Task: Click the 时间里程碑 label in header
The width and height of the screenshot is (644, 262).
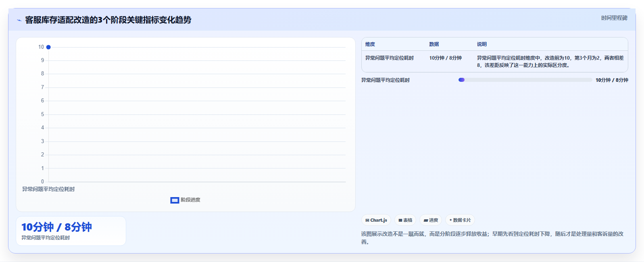Action: click(614, 18)
